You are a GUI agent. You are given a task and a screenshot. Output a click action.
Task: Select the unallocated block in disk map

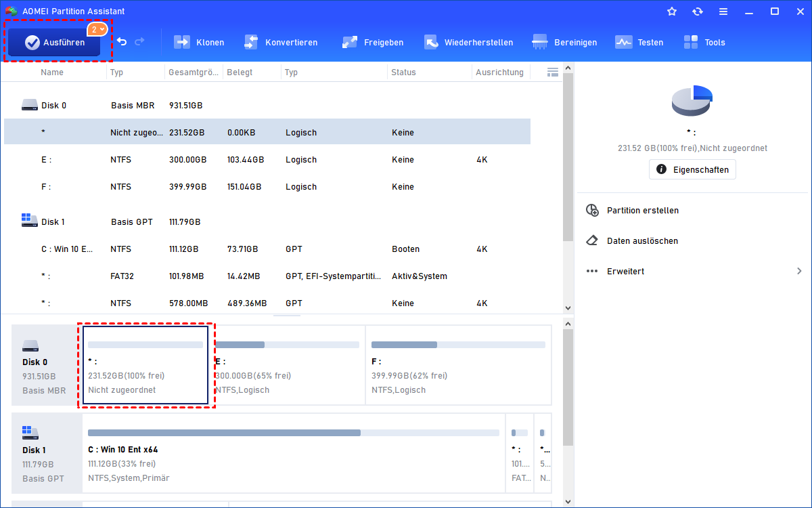pos(145,366)
